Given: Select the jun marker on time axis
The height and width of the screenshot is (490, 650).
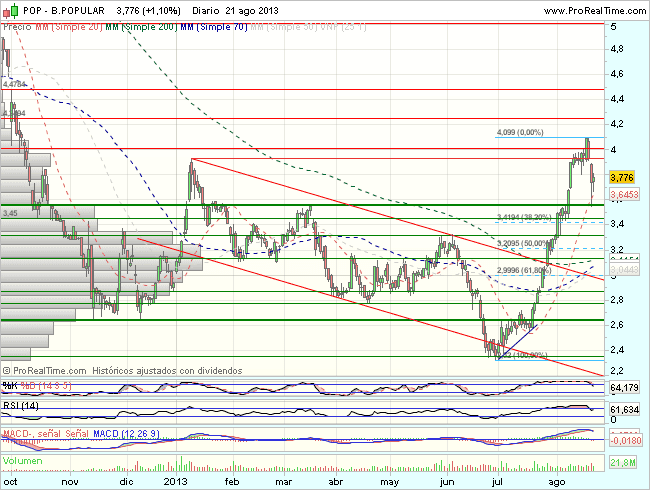Looking at the screenshot, I should [x=447, y=482].
